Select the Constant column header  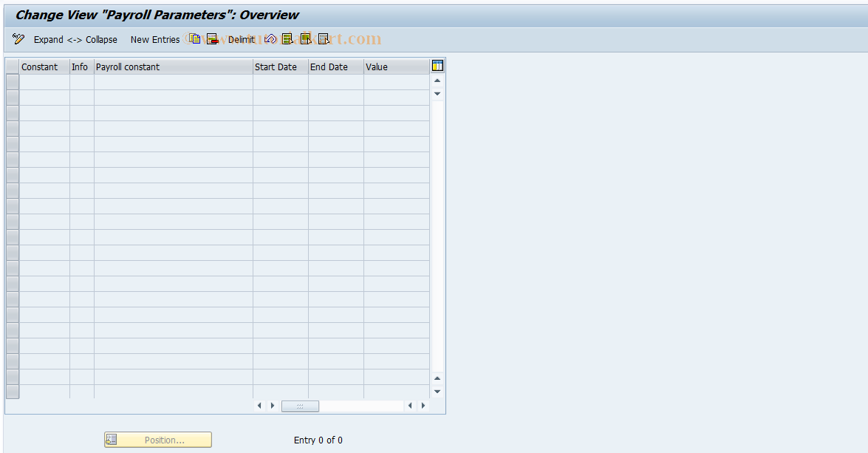44,67
